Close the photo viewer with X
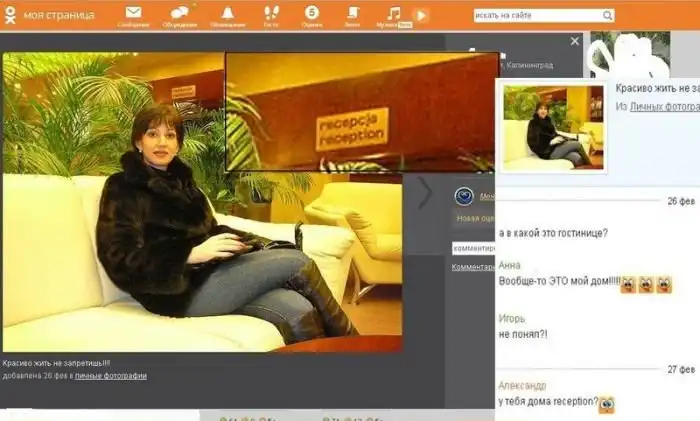This screenshot has height=421, width=700. (574, 42)
